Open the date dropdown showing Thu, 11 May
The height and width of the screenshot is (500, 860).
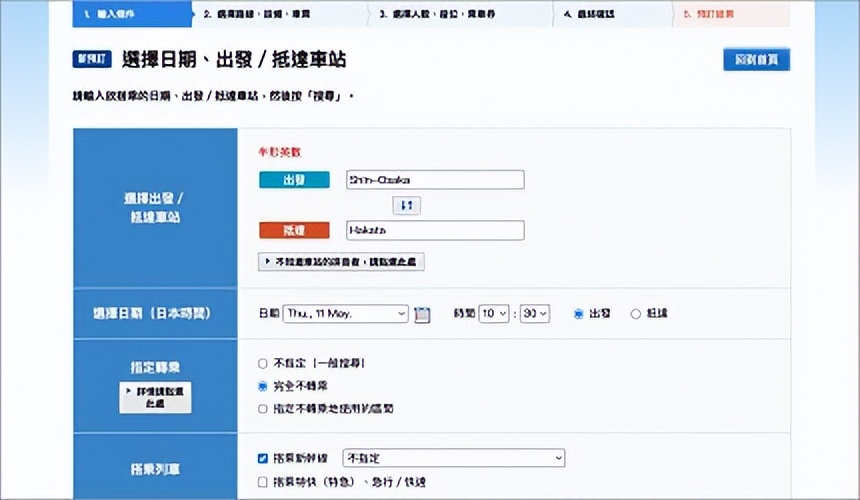[346, 314]
